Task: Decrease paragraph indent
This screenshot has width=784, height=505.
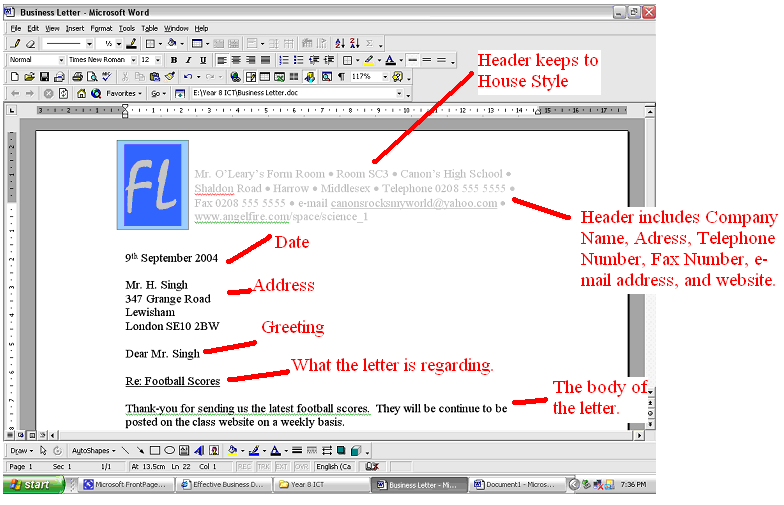Action: (314, 60)
